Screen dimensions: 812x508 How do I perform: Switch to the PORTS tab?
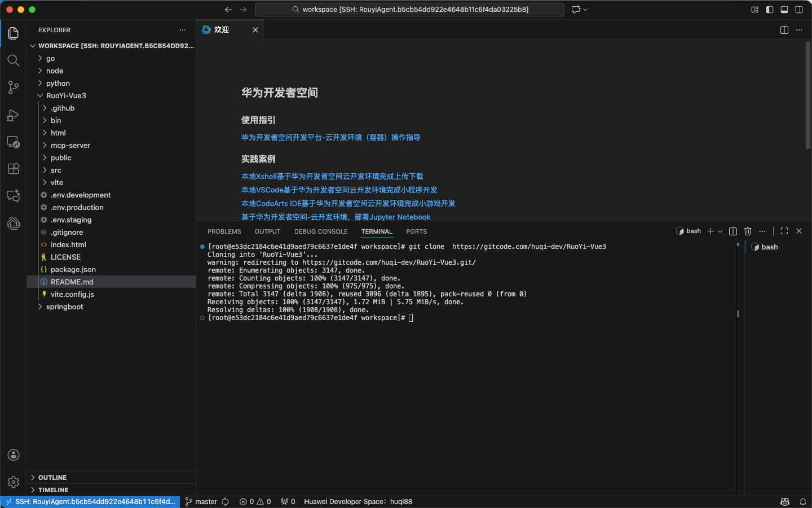(x=417, y=232)
